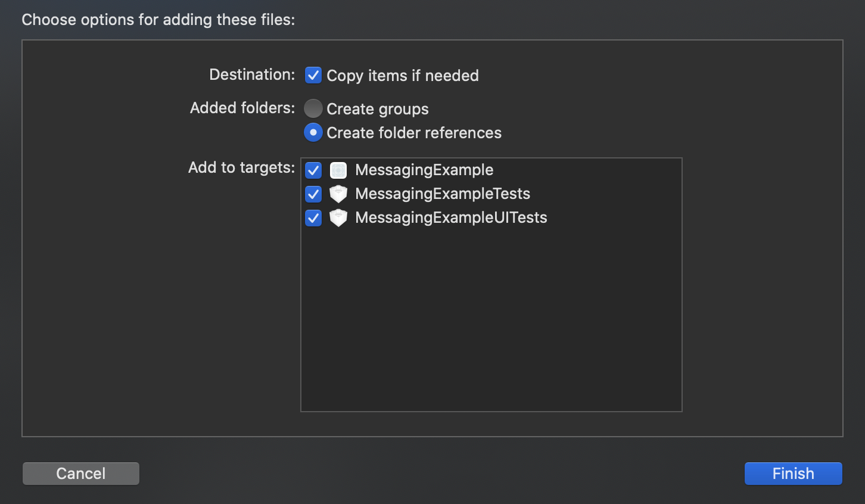Disable the MessagingExampleUITests target checkbox
The image size is (865, 504).
pyautogui.click(x=313, y=218)
